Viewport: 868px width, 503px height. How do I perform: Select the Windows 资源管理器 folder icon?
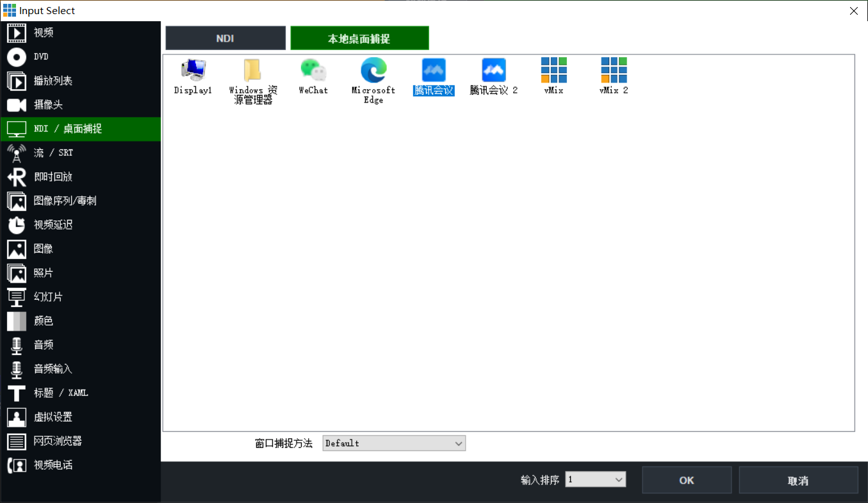[253, 70]
